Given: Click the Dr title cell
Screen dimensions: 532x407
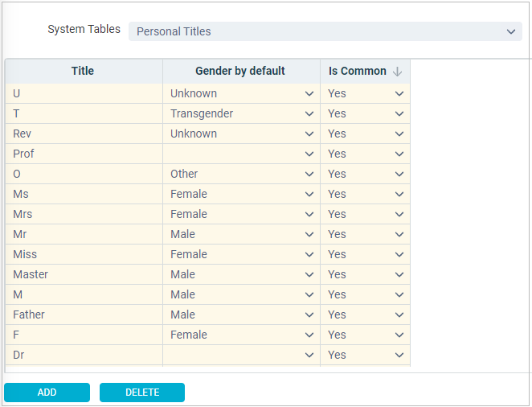Looking at the screenshot, I should click(84, 355).
